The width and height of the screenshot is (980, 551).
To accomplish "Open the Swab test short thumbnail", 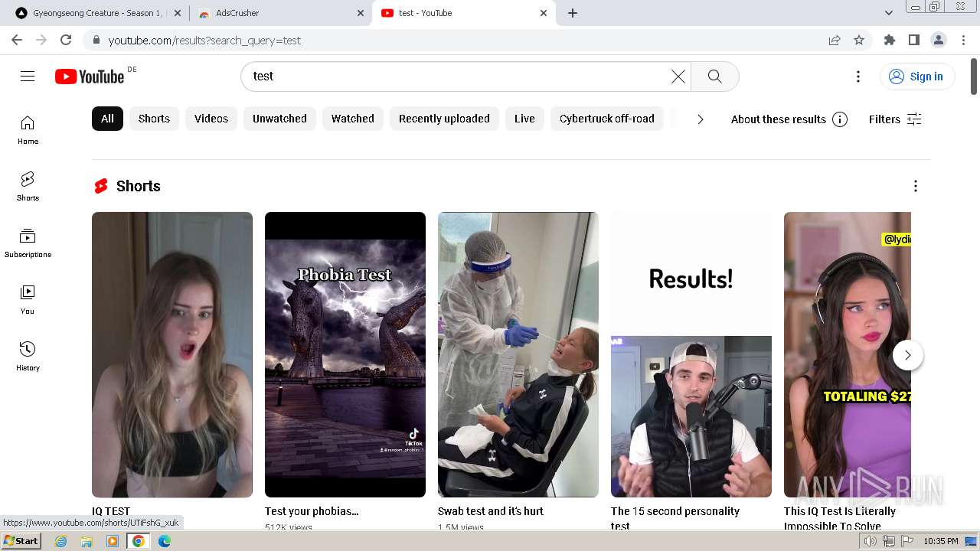I will point(518,354).
